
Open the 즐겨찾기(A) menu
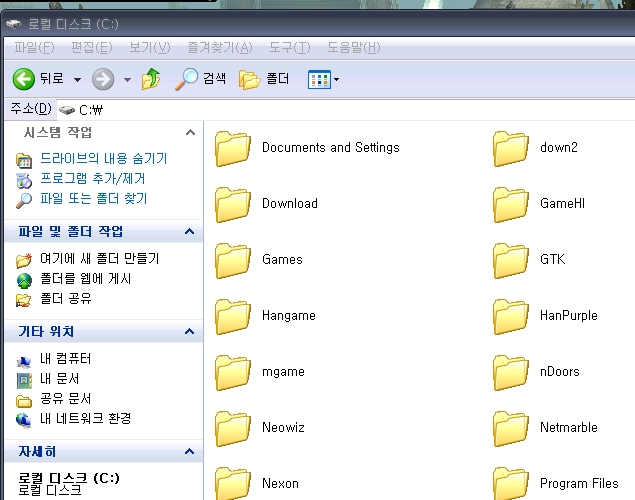pos(220,47)
